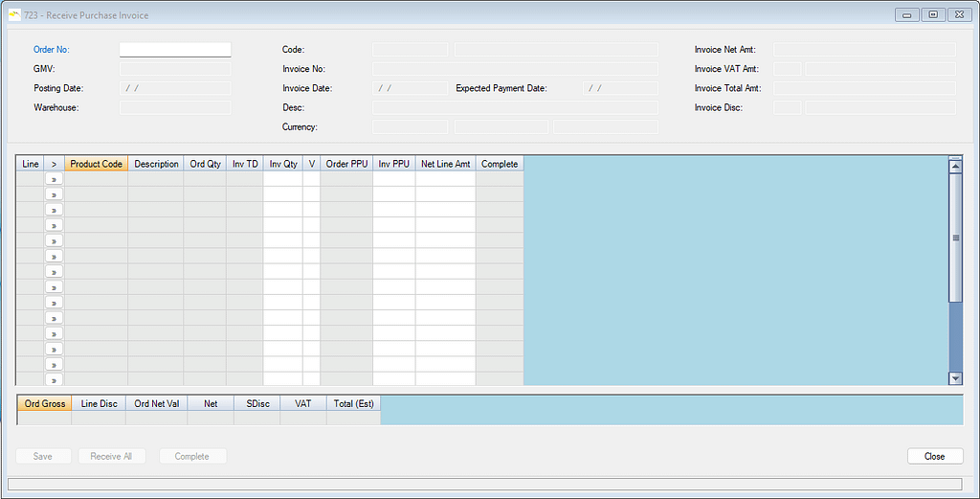Click the » button in second grid row
The width and height of the screenshot is (980, 499).
[x=54, y=194]
